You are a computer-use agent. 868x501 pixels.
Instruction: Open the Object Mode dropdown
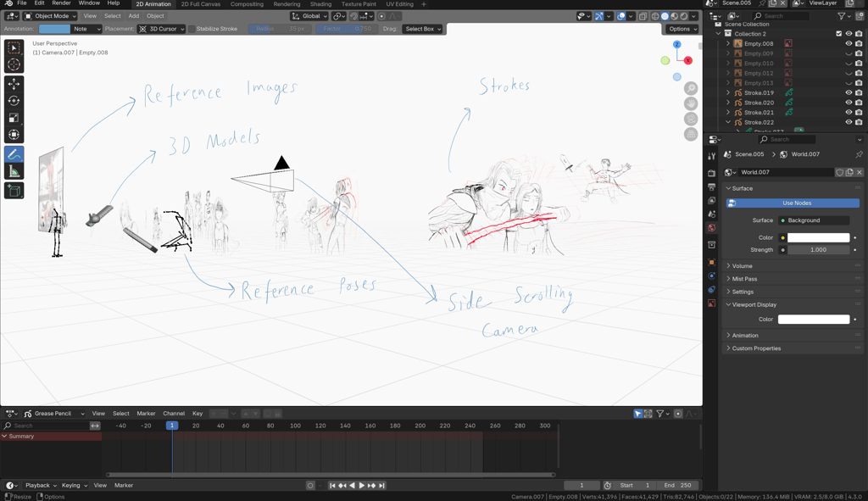[50, 16]
